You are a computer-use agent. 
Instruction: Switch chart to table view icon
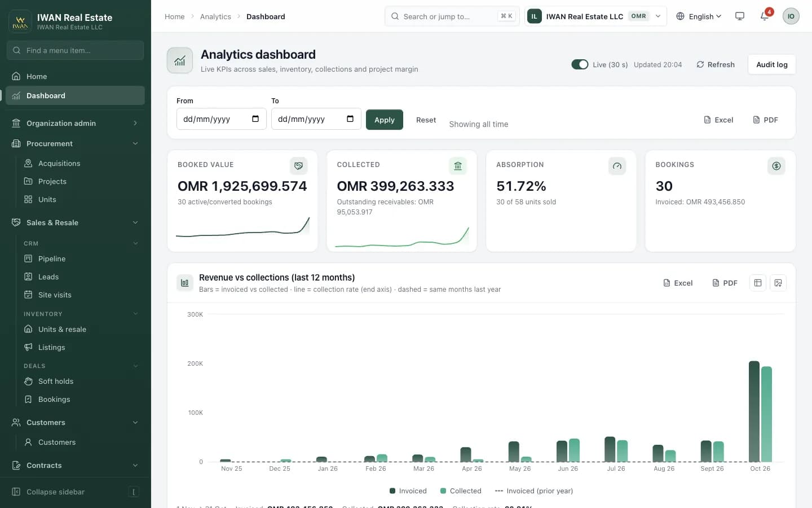(758, 283)
